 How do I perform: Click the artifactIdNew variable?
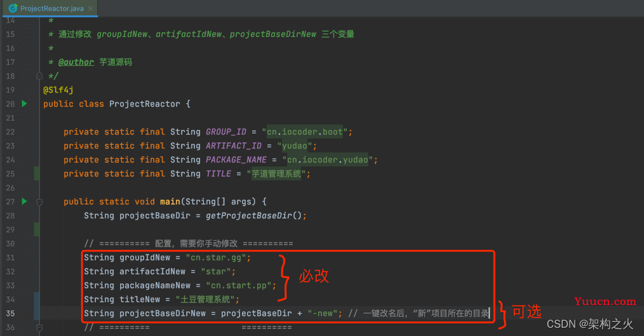tap(152, 271)
